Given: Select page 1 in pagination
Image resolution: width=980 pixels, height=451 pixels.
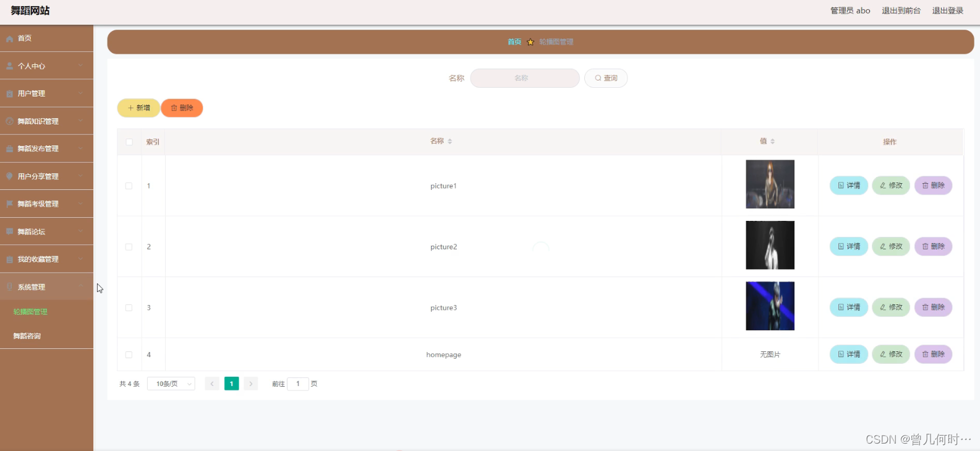Looking at the screenshot, I should coord(231,384).
